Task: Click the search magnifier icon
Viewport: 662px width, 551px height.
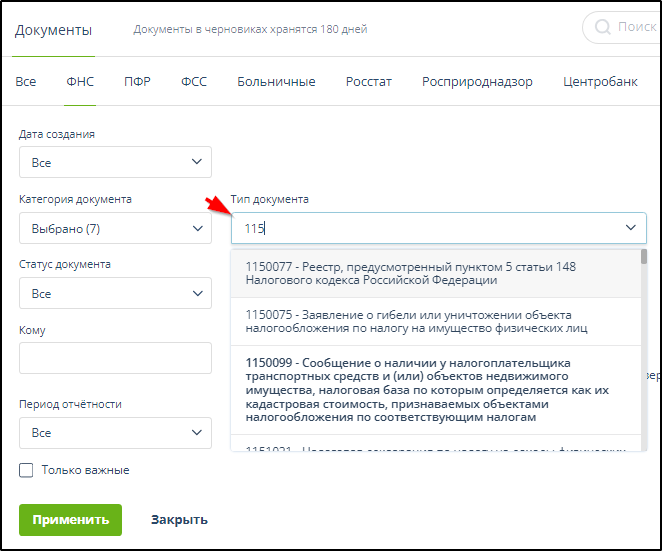Action: coord(602,28)
